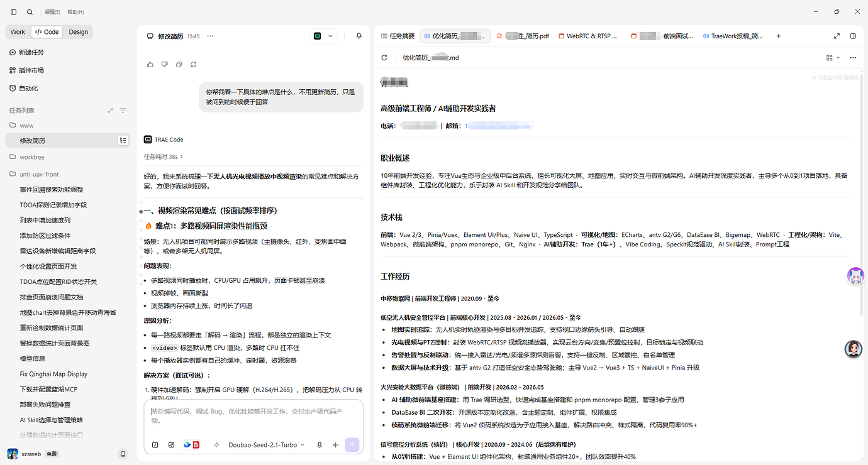
Task: Switch to Work mode
Action: pos(18,32)
